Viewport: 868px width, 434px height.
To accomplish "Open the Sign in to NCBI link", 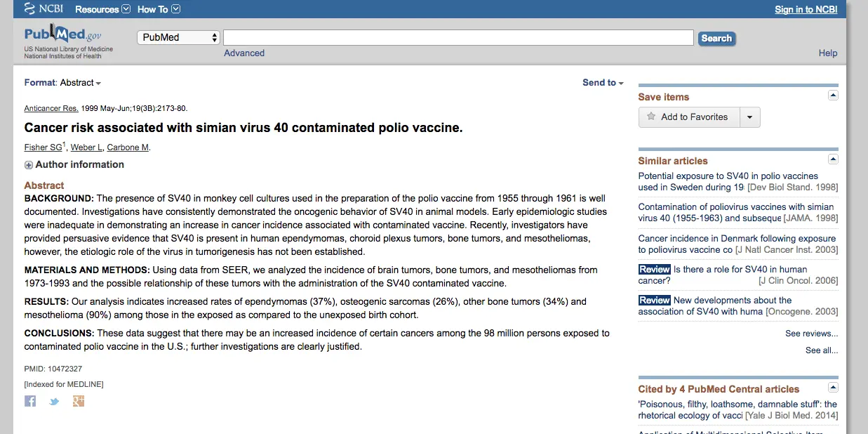I will (806, 9).
